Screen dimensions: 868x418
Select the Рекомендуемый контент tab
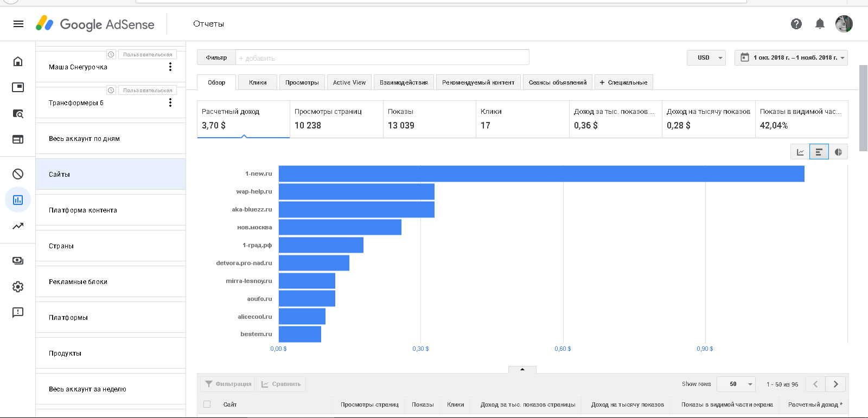point(478,82)
